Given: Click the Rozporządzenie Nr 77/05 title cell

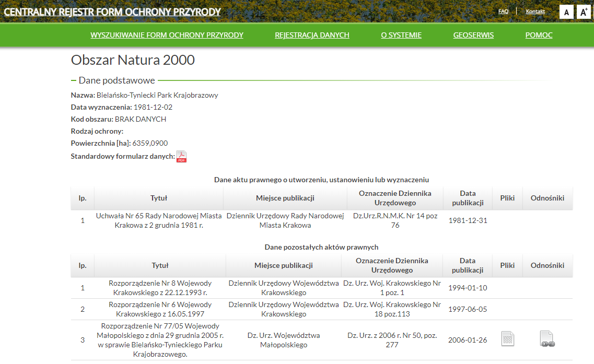Looking at the screenshot, I should tap(160, 340).
